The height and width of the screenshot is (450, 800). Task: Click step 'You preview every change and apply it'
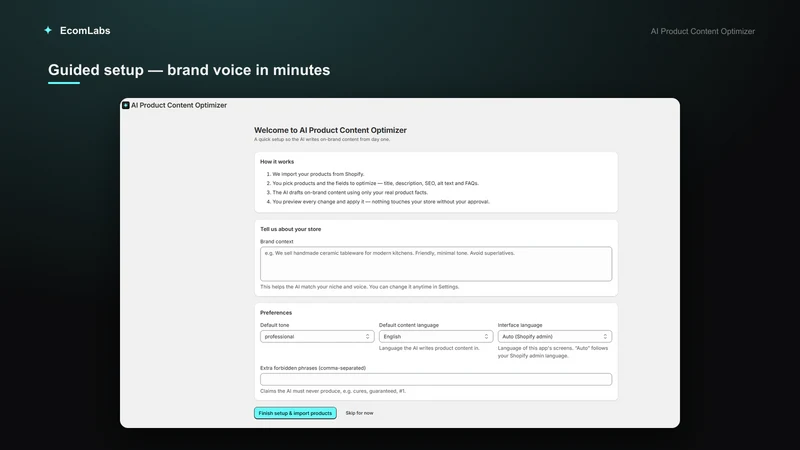tap(381, 202)
